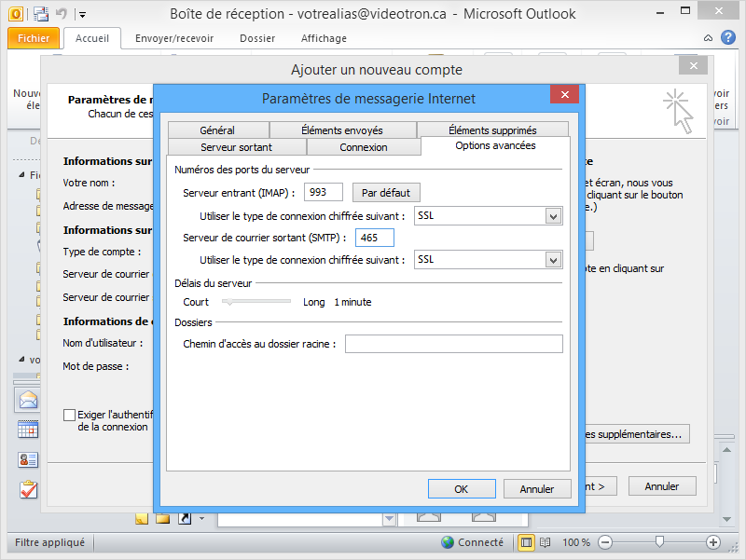Open the SSL encryption dropdown under SMTP port
The width and height of the screenshot is (746, 560).
pos(553,260)
